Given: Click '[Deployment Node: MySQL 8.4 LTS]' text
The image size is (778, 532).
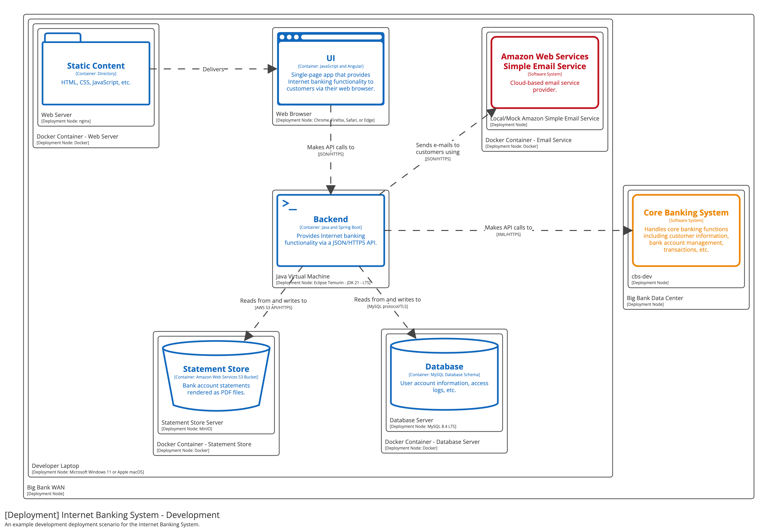Looking at the screenshot, I should coord(423,427).
